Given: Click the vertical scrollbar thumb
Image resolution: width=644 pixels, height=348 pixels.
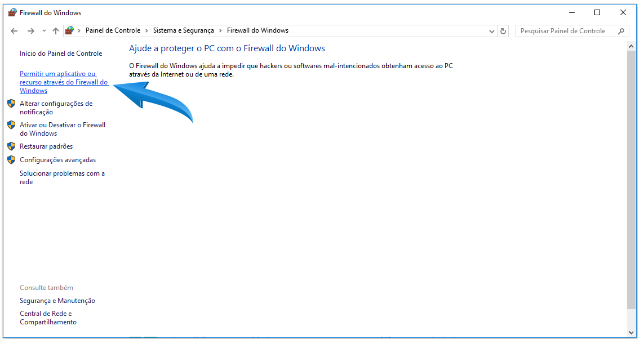Looking at the screenshot, I should tap(631, 180).
